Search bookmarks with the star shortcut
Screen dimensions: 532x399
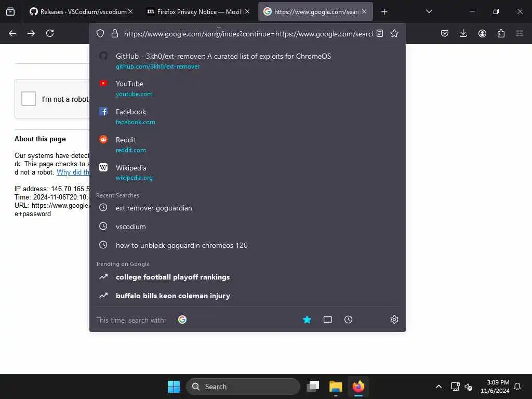[307, 320]
